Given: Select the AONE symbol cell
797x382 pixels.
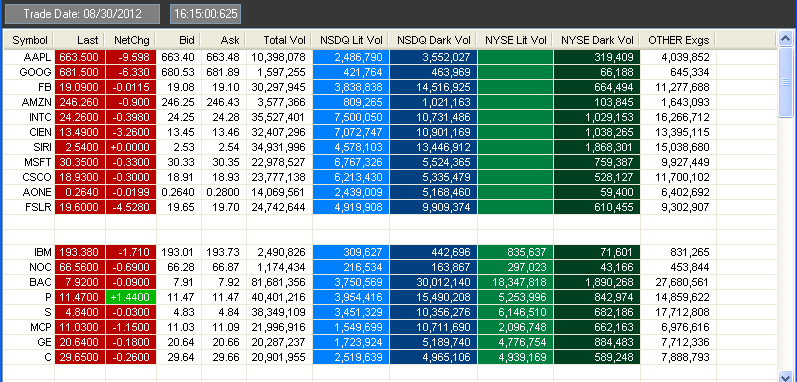Looking at the screenshot, I should point(29,193).
